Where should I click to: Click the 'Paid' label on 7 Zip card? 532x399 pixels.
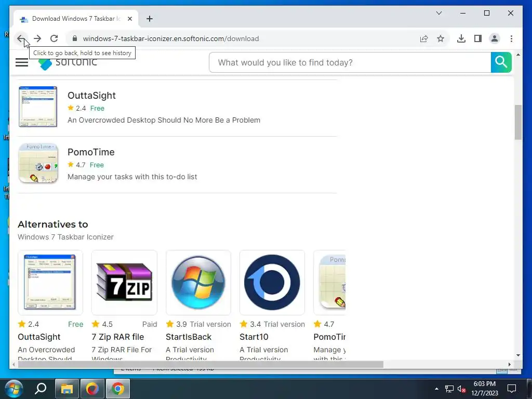click(x=150, y=324)
